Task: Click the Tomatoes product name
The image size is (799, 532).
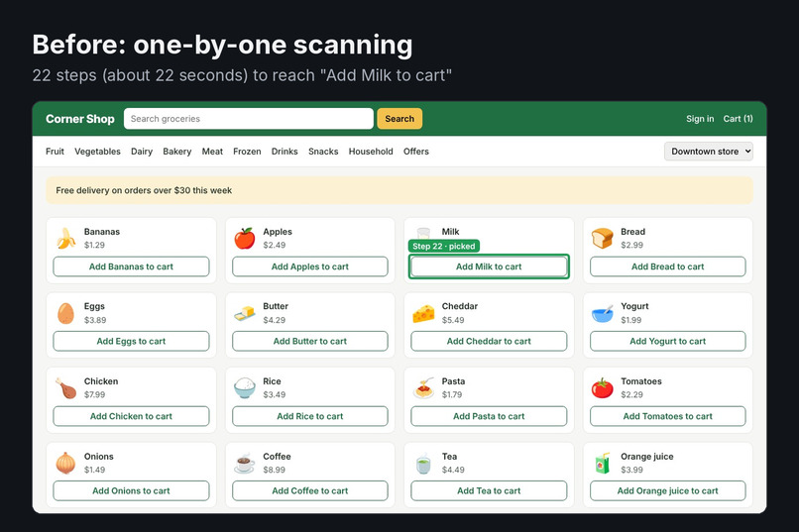Action: coord(641,381)
